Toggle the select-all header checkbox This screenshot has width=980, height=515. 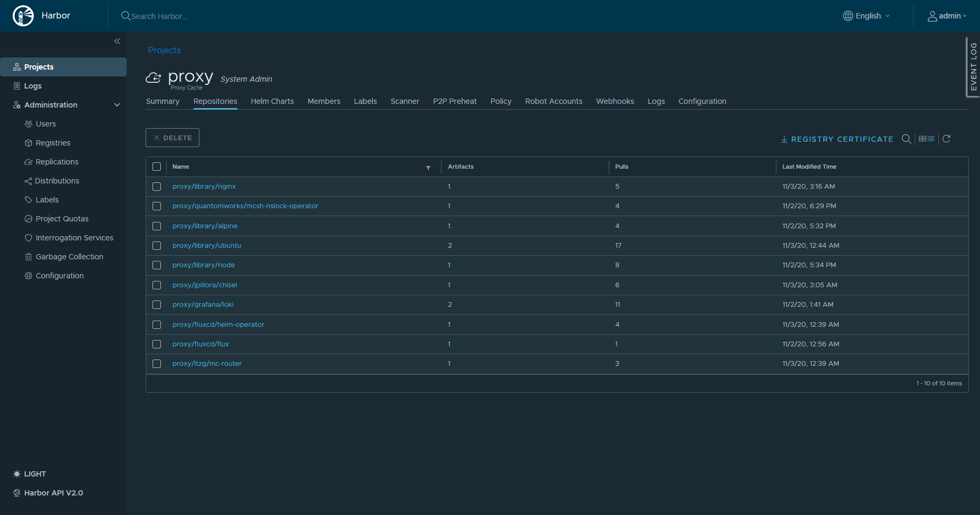157,167
